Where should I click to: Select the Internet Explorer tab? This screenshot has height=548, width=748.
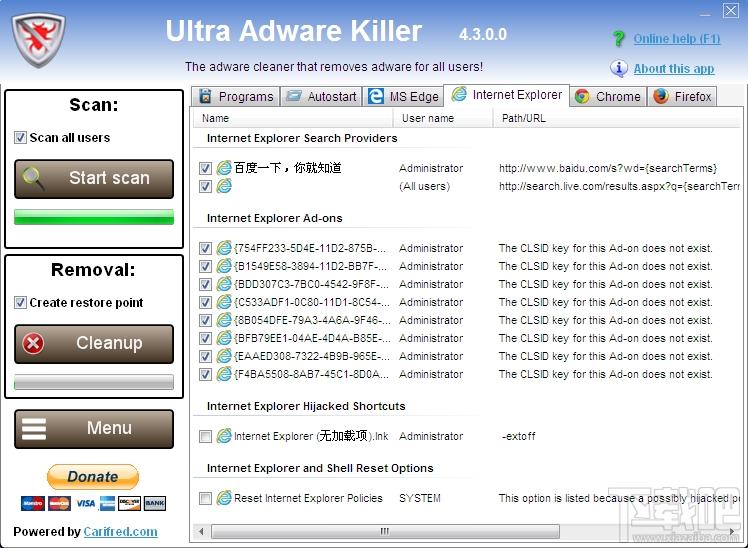pos(507,95)
